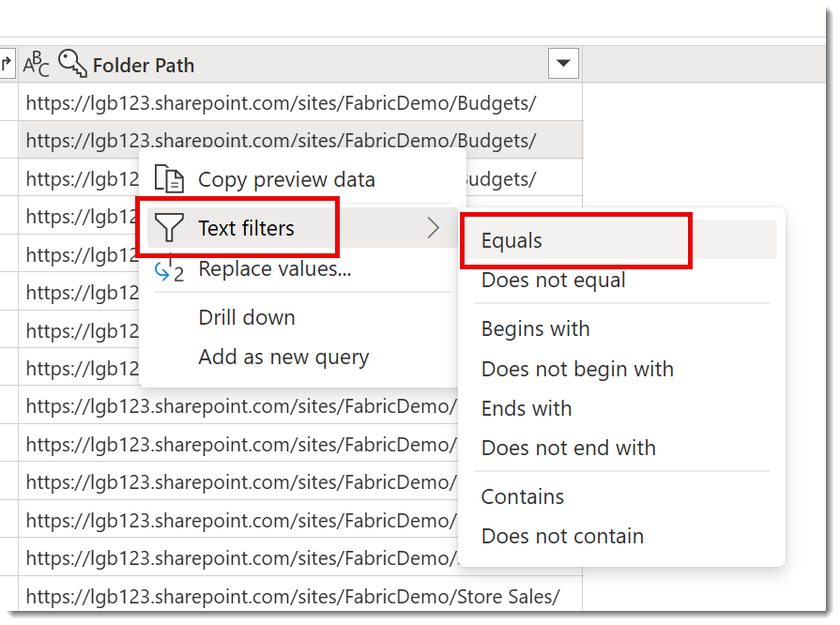
Task: Select the highlighted second Budgets/ path cell
Action: pos(300,139)
